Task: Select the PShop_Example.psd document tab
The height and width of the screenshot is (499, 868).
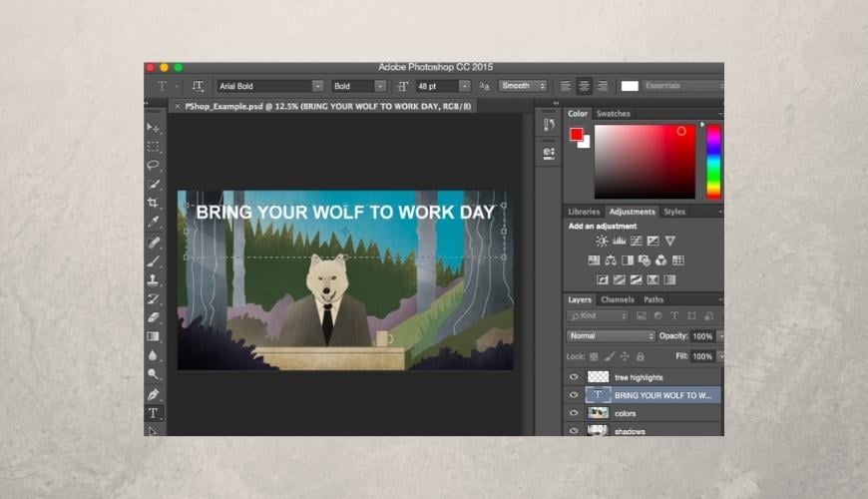Action: click(x=322, y=107)
